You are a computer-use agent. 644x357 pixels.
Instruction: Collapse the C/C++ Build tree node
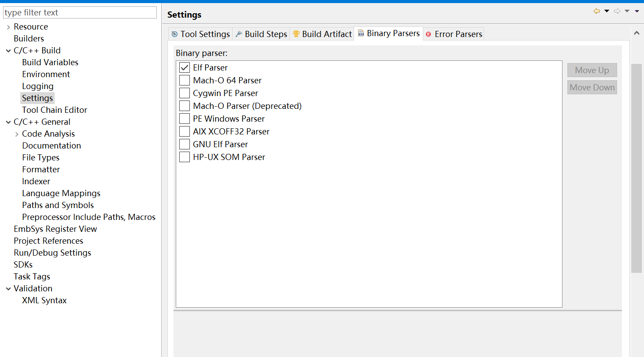tap(8, 51)
